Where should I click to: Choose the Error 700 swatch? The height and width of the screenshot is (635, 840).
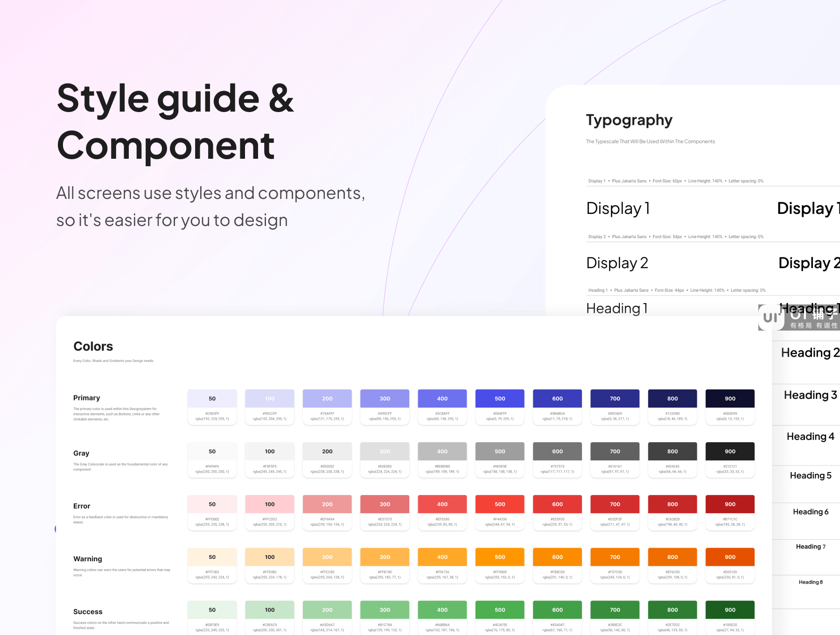pos(615,512)
